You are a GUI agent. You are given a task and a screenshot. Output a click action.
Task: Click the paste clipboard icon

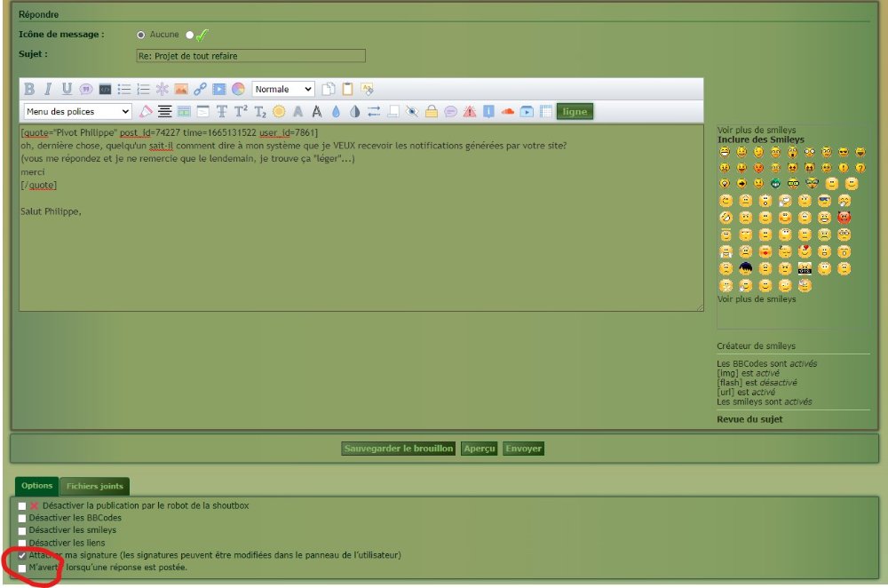347,89
